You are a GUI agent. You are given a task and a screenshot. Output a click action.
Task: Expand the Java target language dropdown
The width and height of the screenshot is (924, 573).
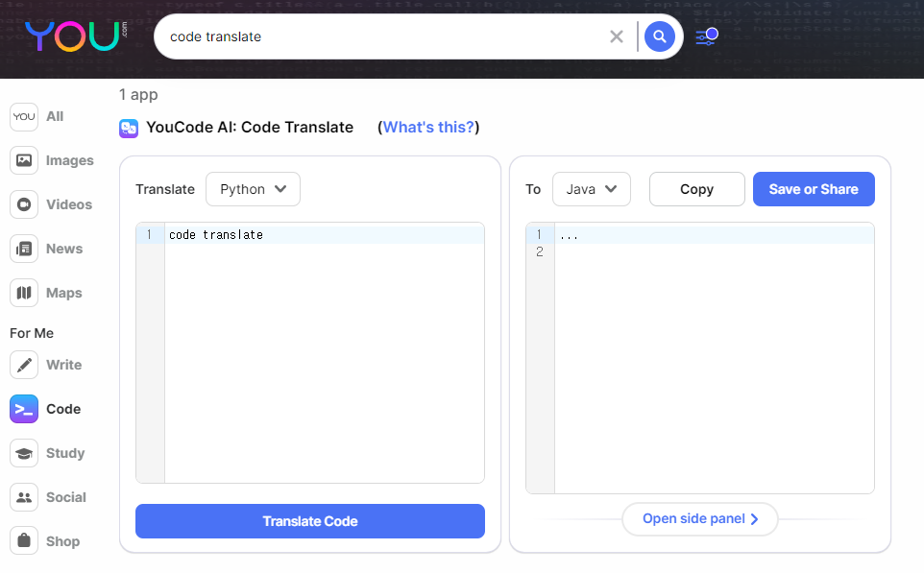pyautogui.click(x=591, y=189)
